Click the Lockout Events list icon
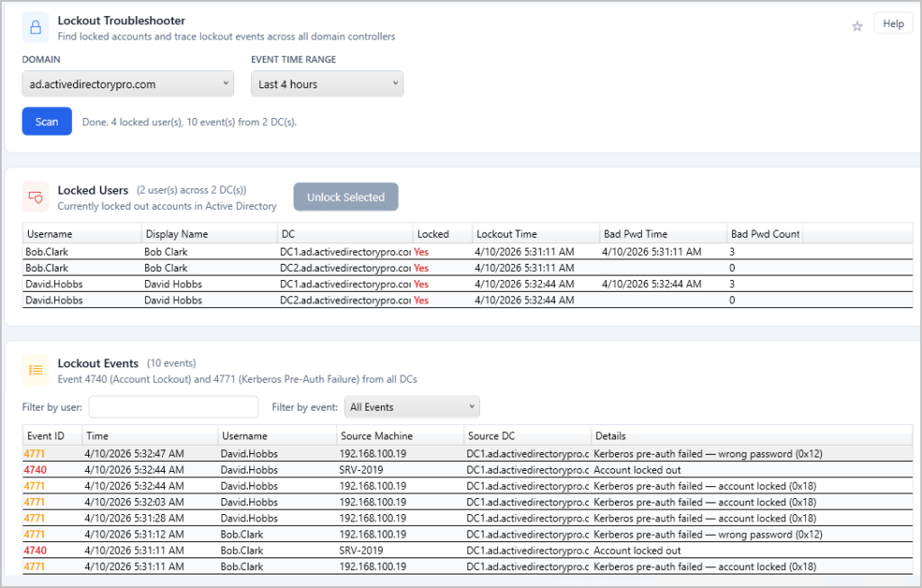Screen dimensions: 922x588 (x=36, y=370)
